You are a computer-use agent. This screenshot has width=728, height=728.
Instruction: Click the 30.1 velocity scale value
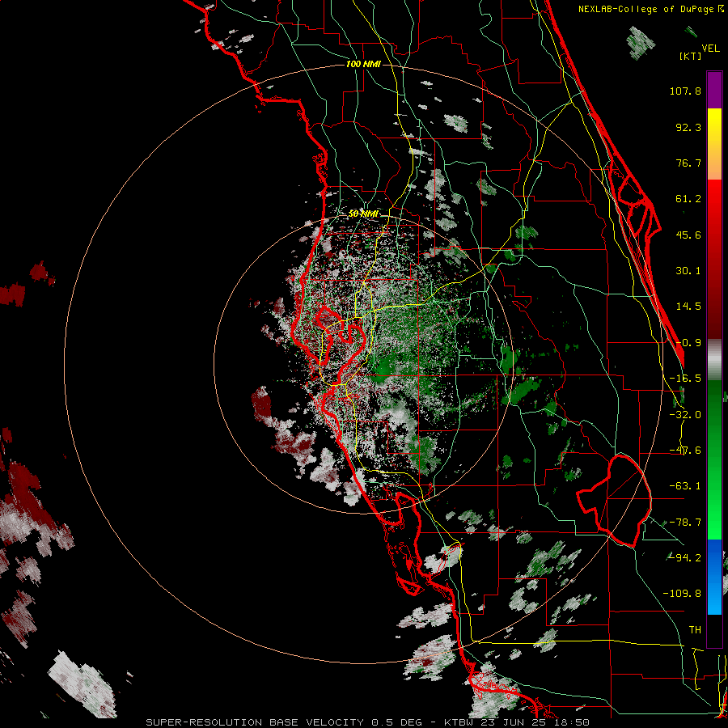point(688,271)
